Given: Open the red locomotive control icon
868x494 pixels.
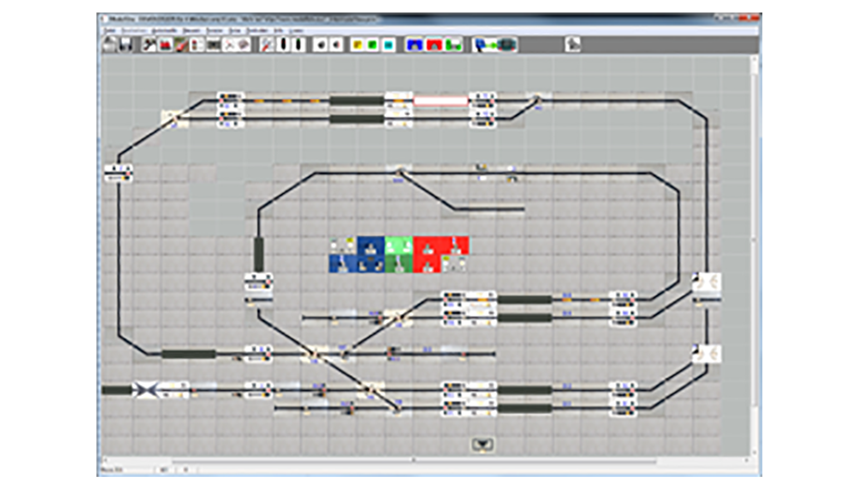Looking at the screenshot, I should point(165,45).
